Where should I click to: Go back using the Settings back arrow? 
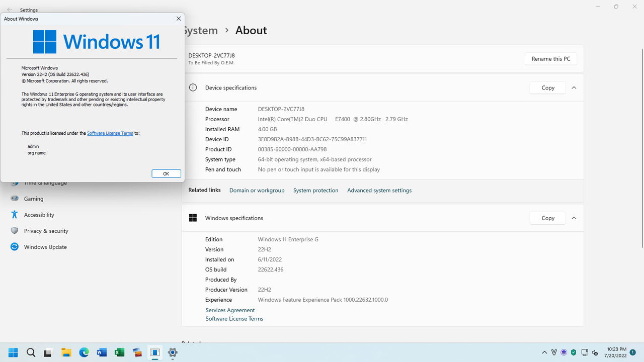(x=10, y=10)
